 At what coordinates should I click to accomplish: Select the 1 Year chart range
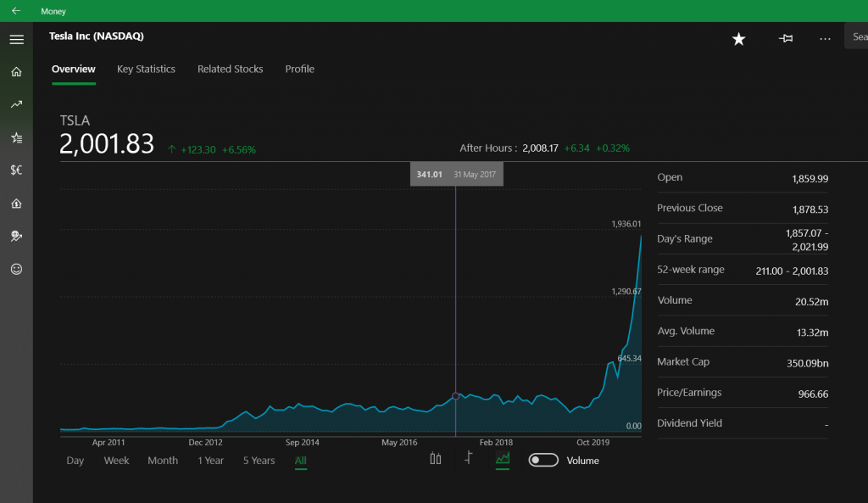click(x=210, y=461)
